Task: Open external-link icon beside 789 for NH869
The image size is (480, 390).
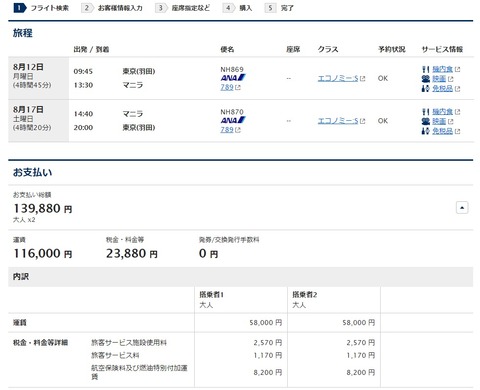Action: 238,88
